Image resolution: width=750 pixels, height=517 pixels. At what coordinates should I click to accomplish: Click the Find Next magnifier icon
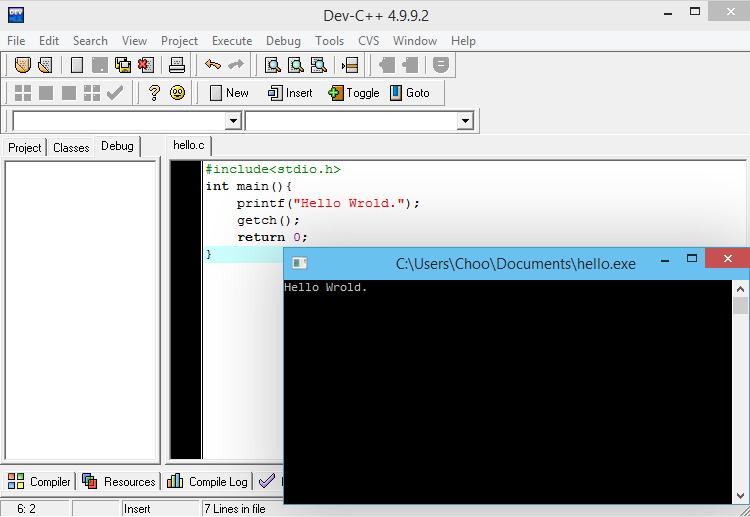coord(319,65)
